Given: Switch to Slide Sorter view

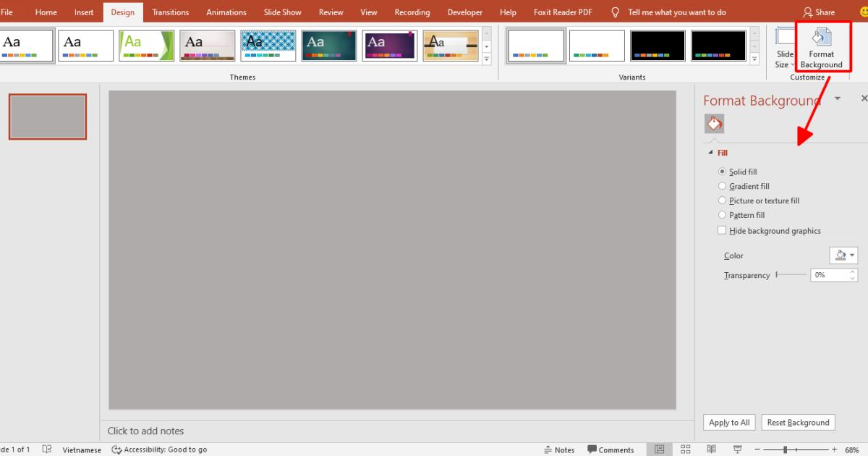Looking at the screenshot, I should tap(685, 449).
